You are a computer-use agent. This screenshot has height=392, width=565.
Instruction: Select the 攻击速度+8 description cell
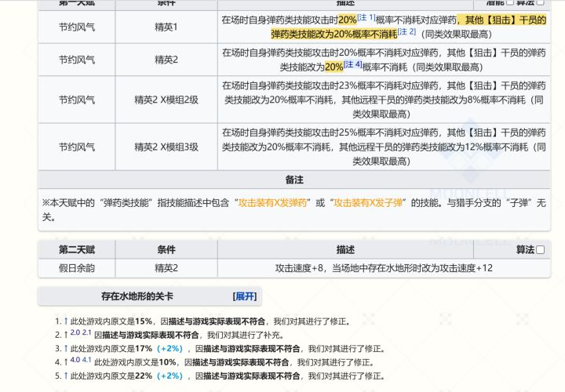click(x=384, y=268)
